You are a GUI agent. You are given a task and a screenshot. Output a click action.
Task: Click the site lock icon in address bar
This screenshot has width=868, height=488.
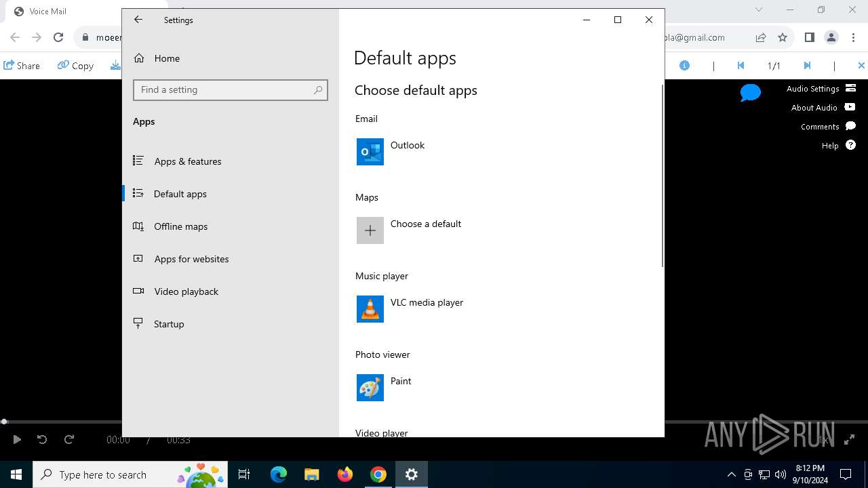coord(85,38)
